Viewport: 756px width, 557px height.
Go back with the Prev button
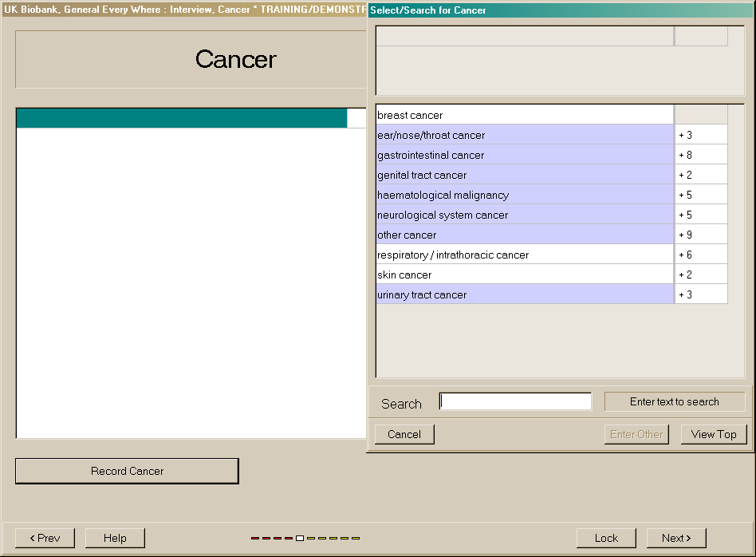[x=45, y=538]
